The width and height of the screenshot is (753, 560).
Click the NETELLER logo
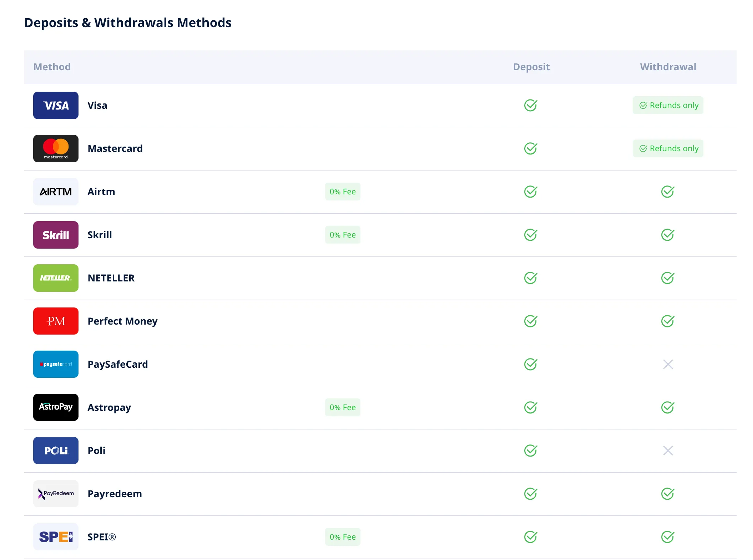pos(56,278)
